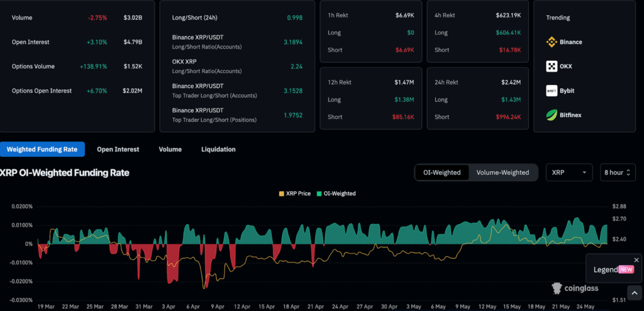Click Options Volume change +138.91%

(x=93, y=66)
